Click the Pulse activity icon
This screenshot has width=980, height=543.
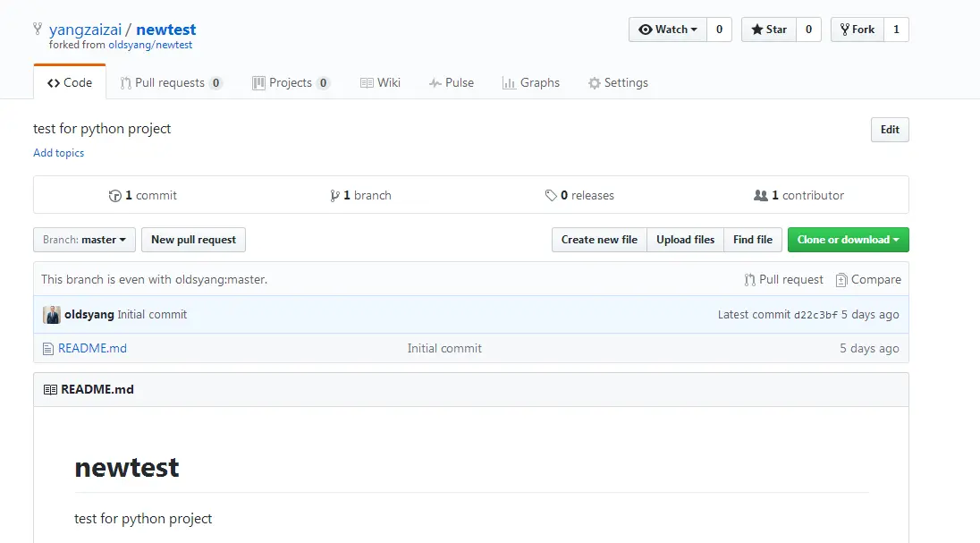tap(435, 82)
